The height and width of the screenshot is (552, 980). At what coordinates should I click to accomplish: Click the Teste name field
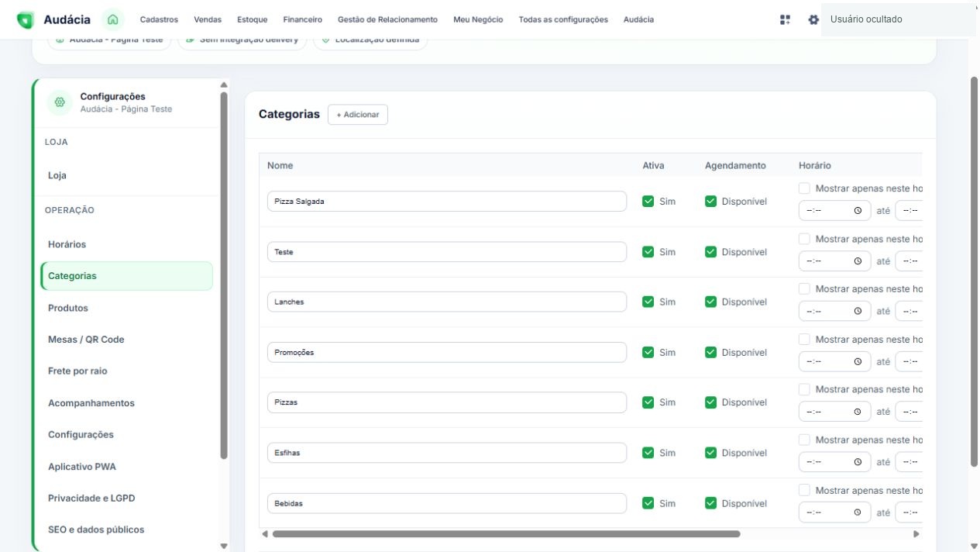click(x=447, y=252)
